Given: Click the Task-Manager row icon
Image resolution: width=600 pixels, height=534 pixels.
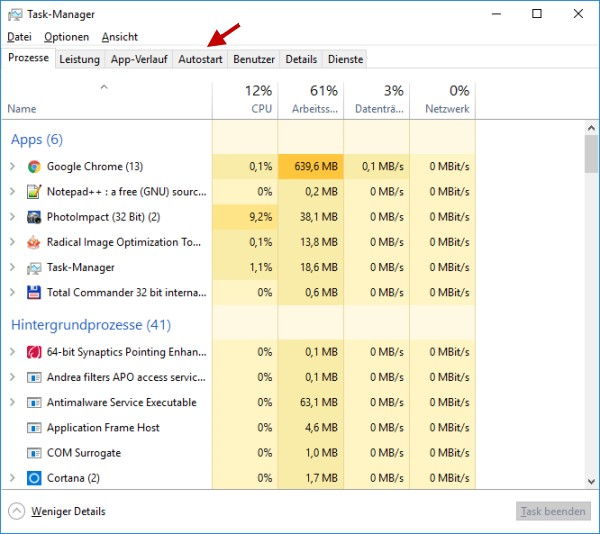Looking at the screenshot, I should pyautogui.click(x=34, y=268).
